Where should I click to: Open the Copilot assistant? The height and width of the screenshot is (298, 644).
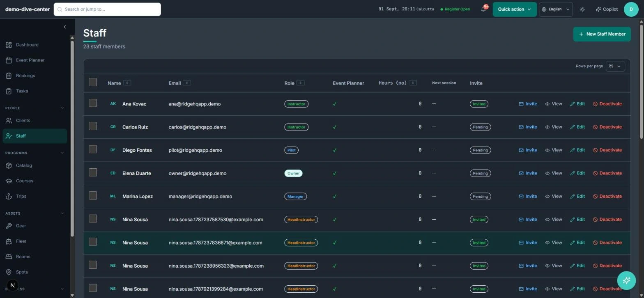606,9
